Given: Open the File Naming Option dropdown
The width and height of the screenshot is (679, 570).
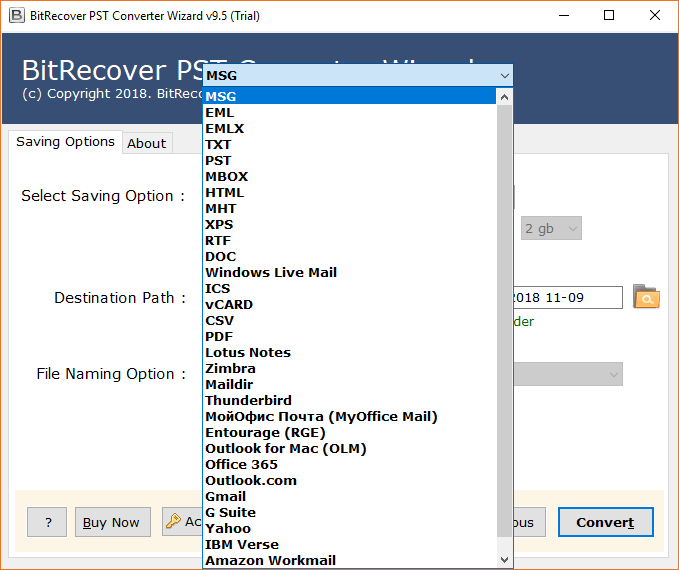Looking at the screenshot, I should click(568, 374).
